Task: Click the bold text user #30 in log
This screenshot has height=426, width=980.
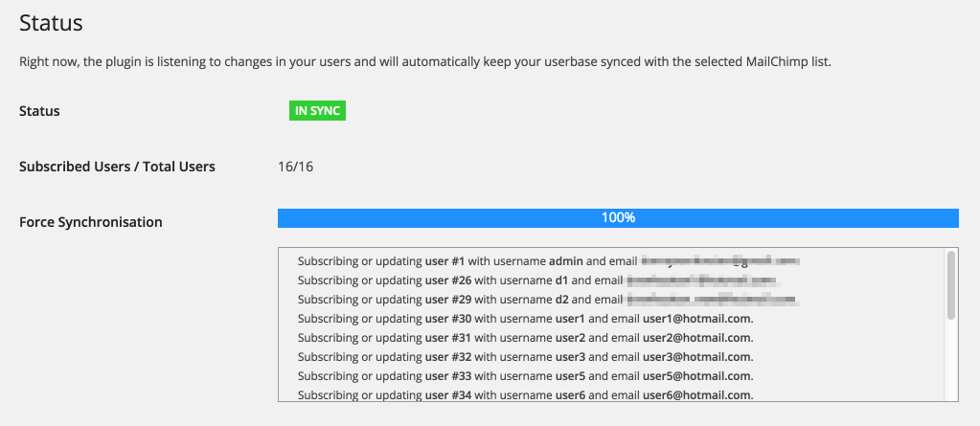Action: tap(447, 319)
